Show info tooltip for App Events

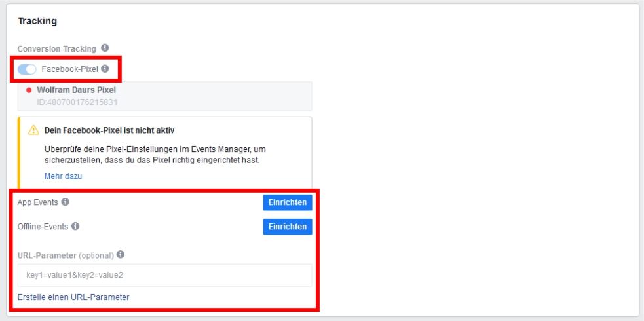66,202
